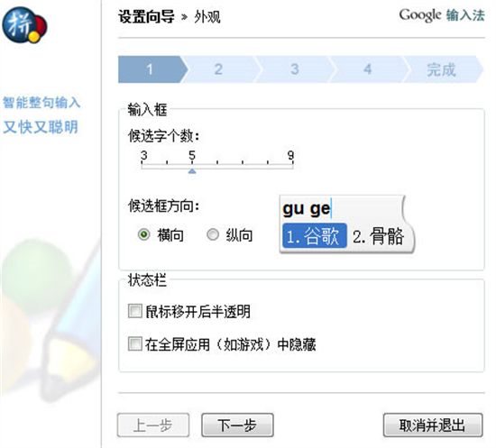This screenshot has height=448, width=496.
Task: Check 在全屏应用（如游戏）中隐藏 option
Action: (x=135, y=343)
